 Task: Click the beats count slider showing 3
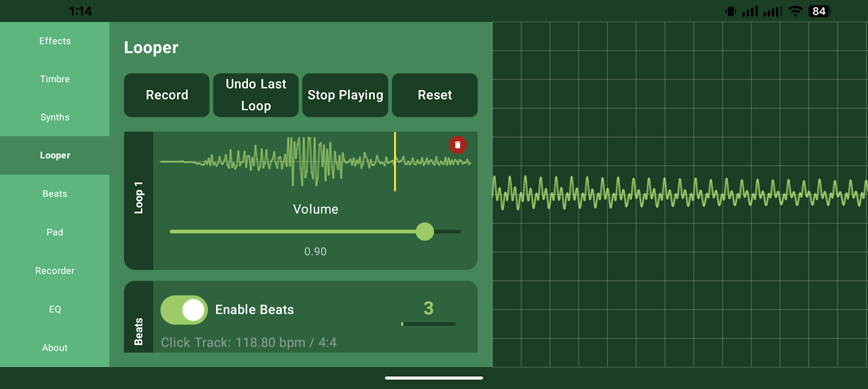pyautogui.click(x=428, y=324)
